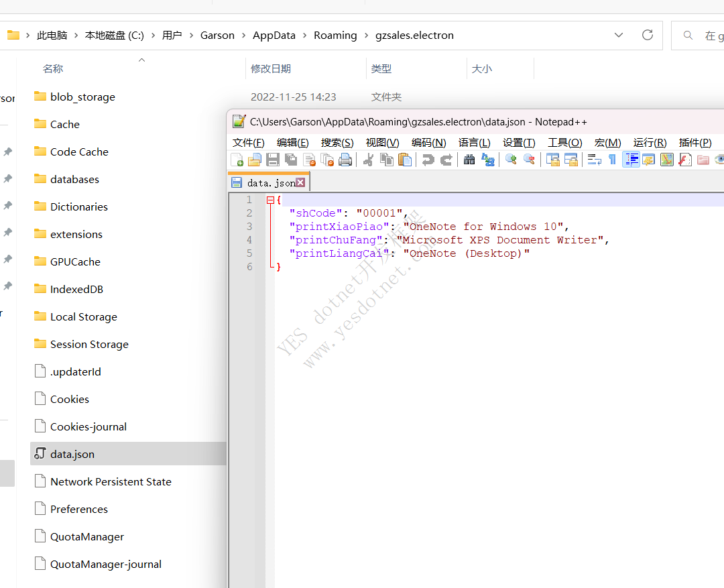This screenshot has height=588, width=724.
Task: Click the Cut scissors icon
Action: [369, 160]
